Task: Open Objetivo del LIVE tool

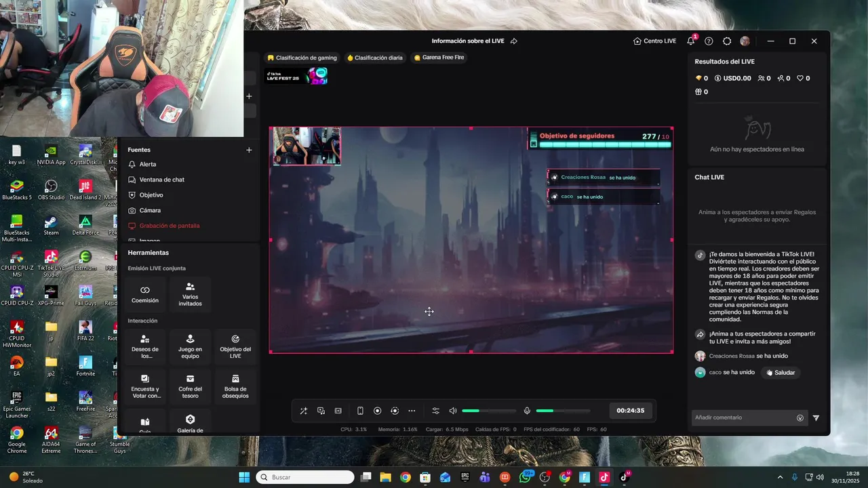Action: point(235,347)
